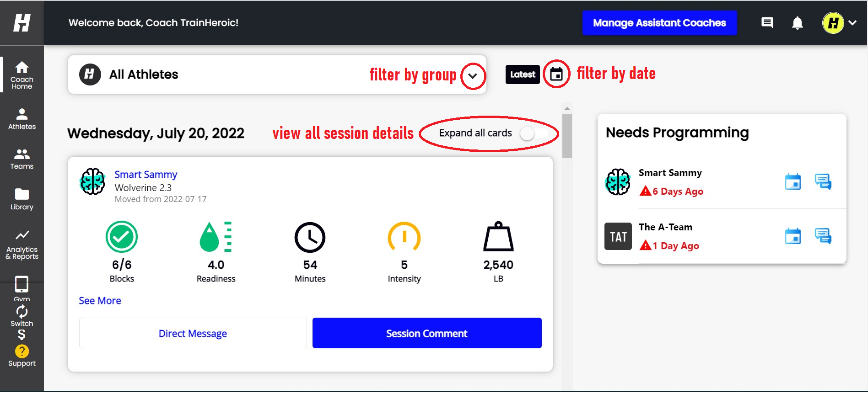This screenshot has width=868, height=394.
Task: Click the LB weight icon
Action: (498, 236)
